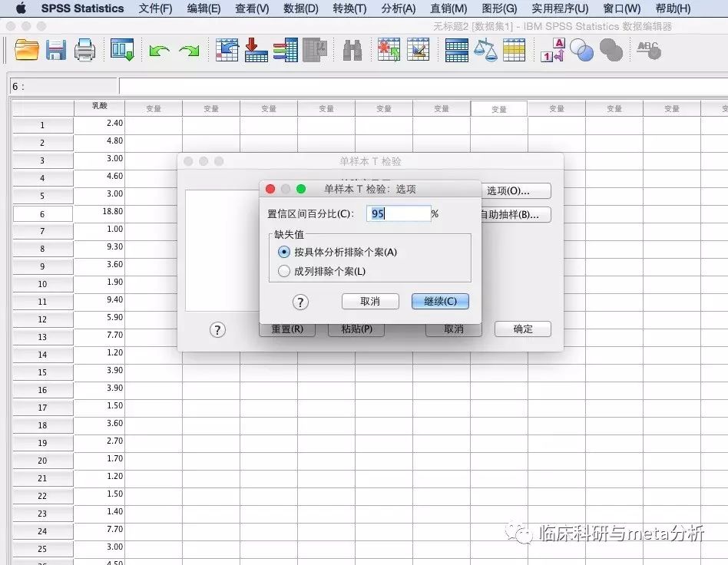The width and height of the screenshot is (728, 565).
Task: Click 确定 in the T test dialog
Action: (x=523, y=329)
